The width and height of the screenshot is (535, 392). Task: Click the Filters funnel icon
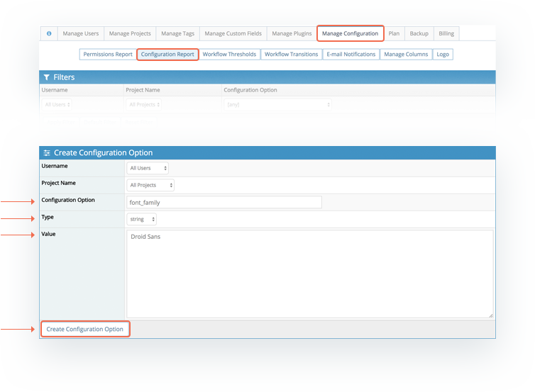(x=47, y=77)
